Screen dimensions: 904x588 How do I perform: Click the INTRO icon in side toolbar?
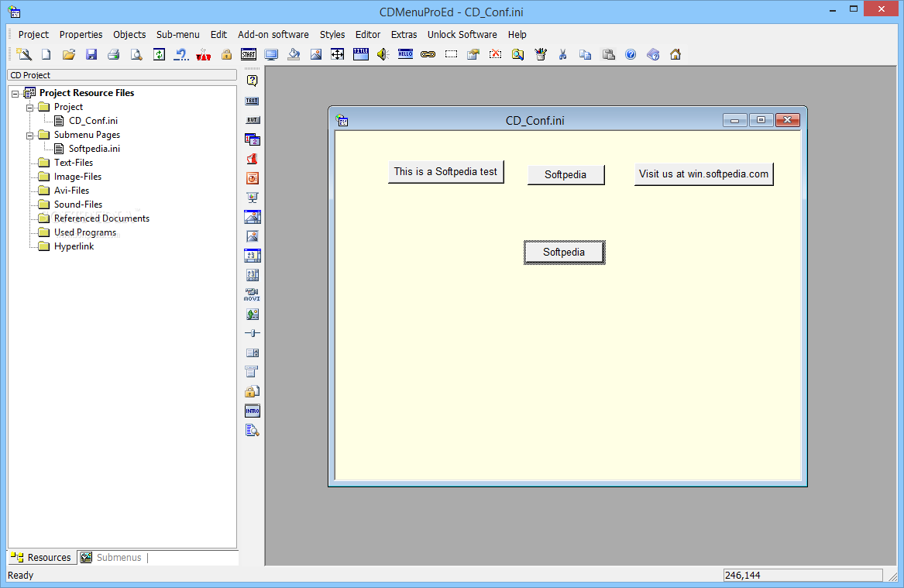pyautogui.click(x=252, y=411)
